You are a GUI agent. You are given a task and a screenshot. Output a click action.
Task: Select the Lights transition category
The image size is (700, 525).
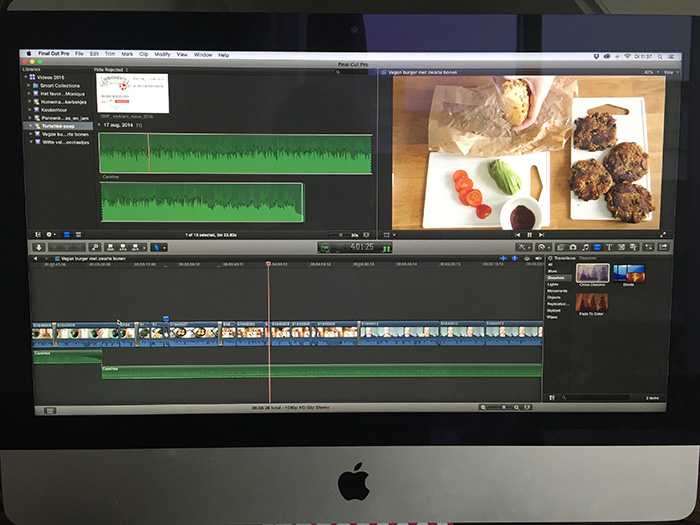pos(553,284)
